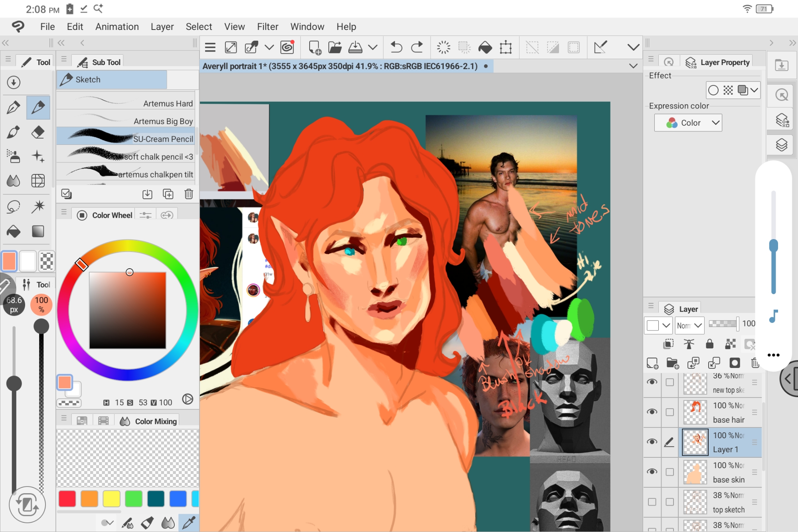Expand the canvas tab list chevron
Screen dimensions: 798x532
[633, 66]
